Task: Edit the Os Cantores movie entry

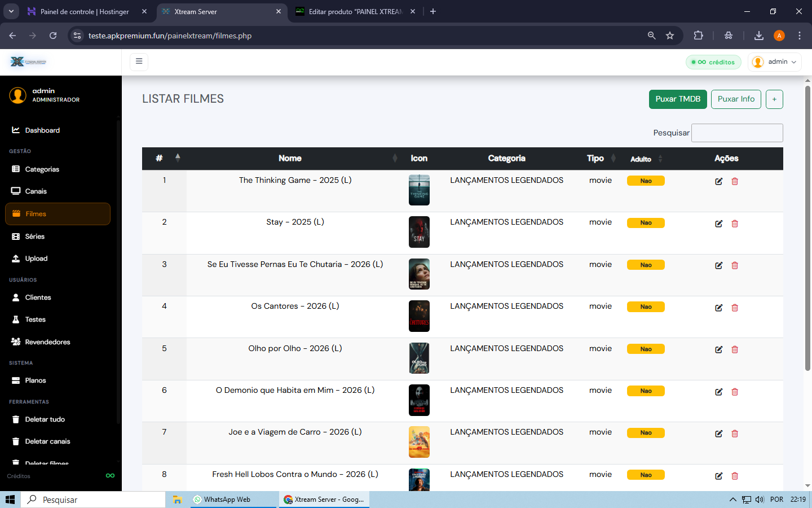Action: click(x=718, y=308)
